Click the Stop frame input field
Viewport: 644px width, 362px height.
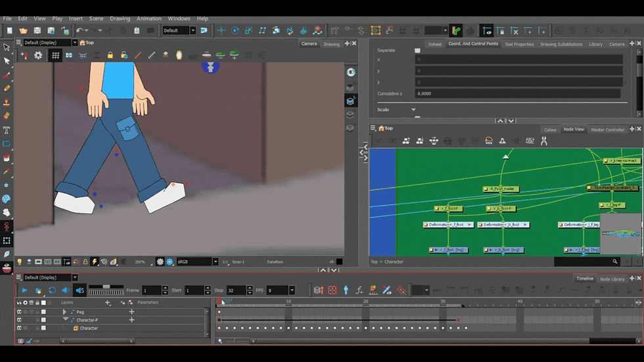click(236, 290)
